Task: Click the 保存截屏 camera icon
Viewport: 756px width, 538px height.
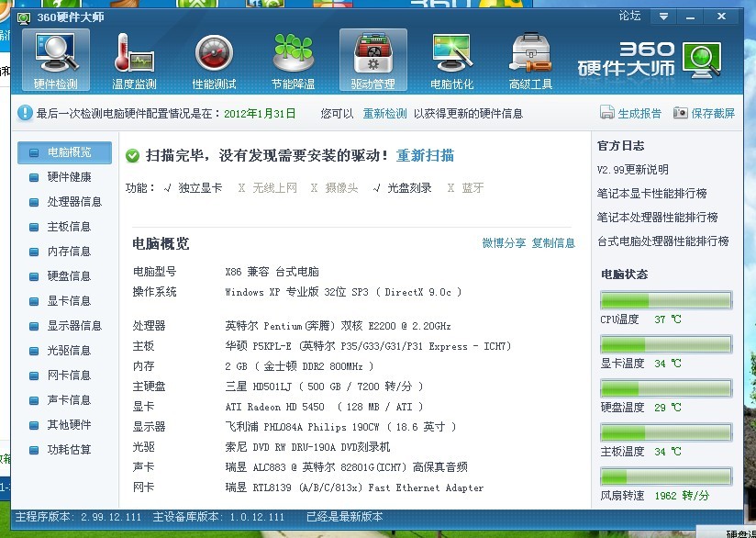Action: click(680, 112)
